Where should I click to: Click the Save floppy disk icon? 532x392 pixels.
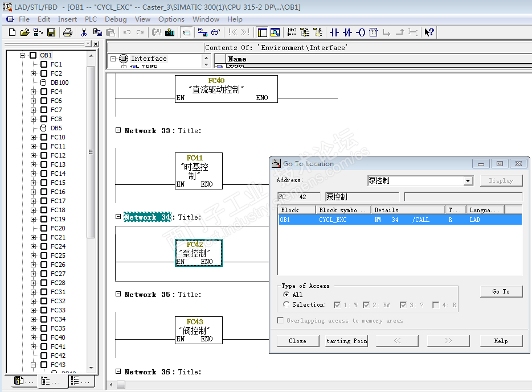[51, 32]
